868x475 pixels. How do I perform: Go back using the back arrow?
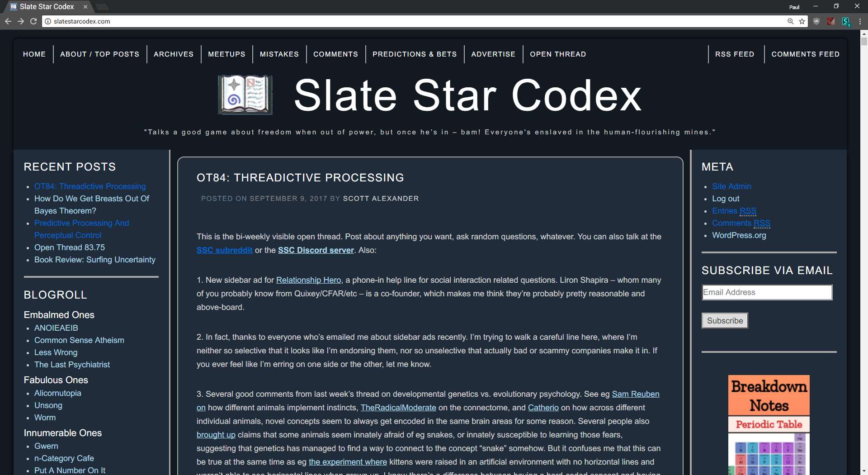(8, 21)
